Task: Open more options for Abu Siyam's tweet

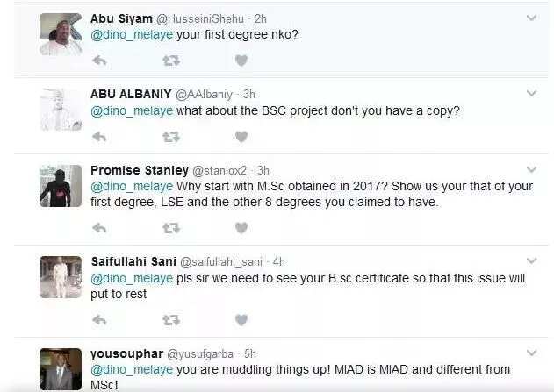Action: 531,18
